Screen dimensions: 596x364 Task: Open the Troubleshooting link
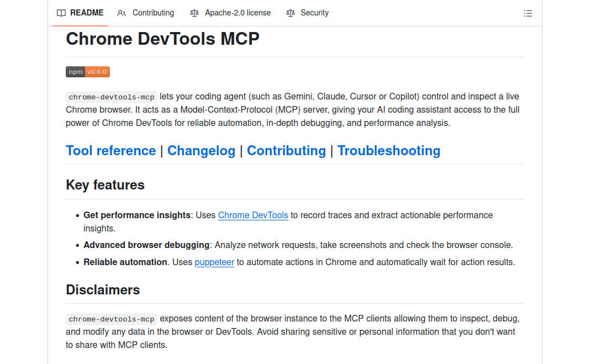pyautogui.click(x=388, y=150)
